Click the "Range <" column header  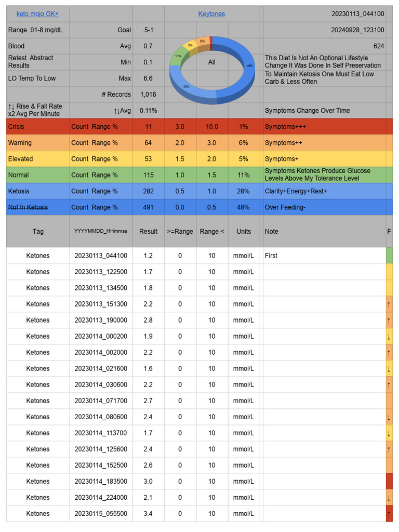(212, 231)
